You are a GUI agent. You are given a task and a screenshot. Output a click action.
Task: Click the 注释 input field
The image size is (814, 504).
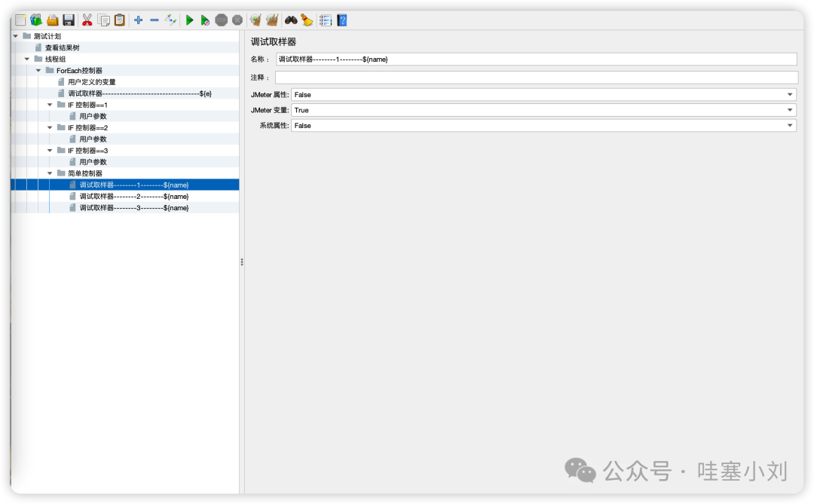click(x=537, y=78)
